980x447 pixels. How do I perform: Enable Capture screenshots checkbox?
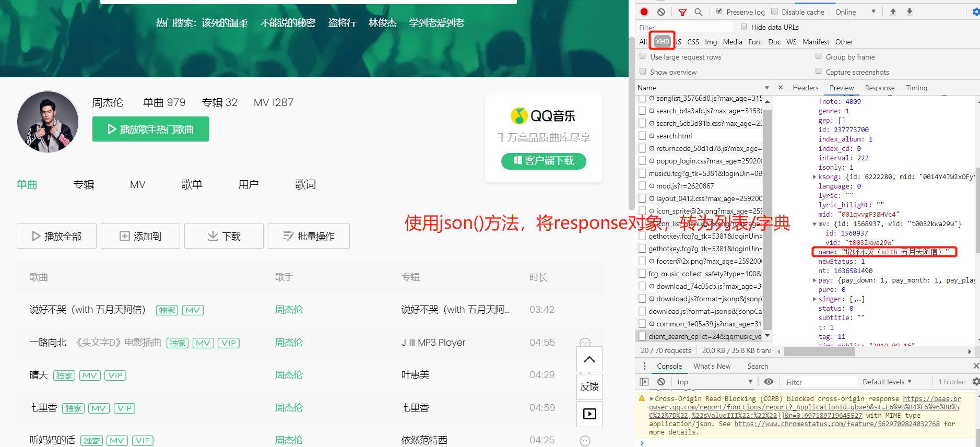click(819, 71)
